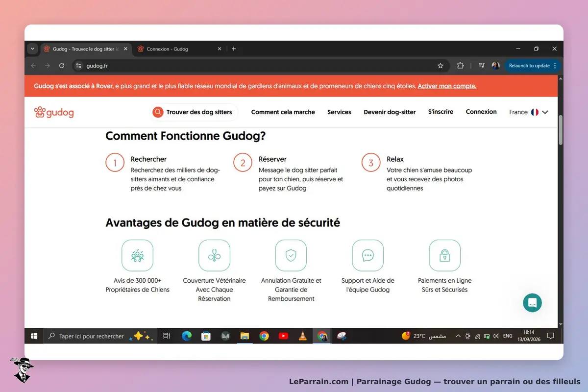Viewport: 588px width, 392px height.
Task: Click the Rechercher step heading
Action: click(148, 159)
